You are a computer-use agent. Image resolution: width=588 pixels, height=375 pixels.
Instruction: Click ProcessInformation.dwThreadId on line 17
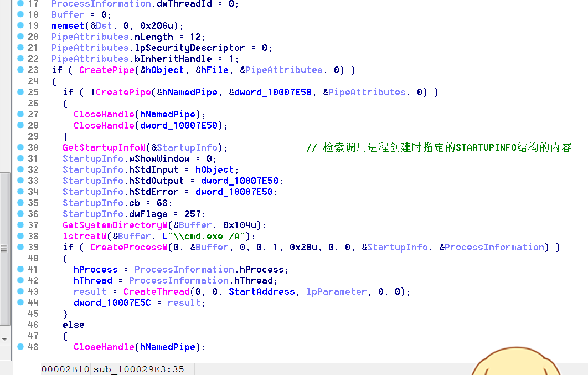pos(132,4)
